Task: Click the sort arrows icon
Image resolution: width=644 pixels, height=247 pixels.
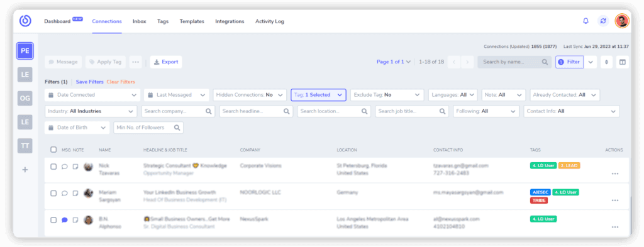Action: [x=606, y=62]
